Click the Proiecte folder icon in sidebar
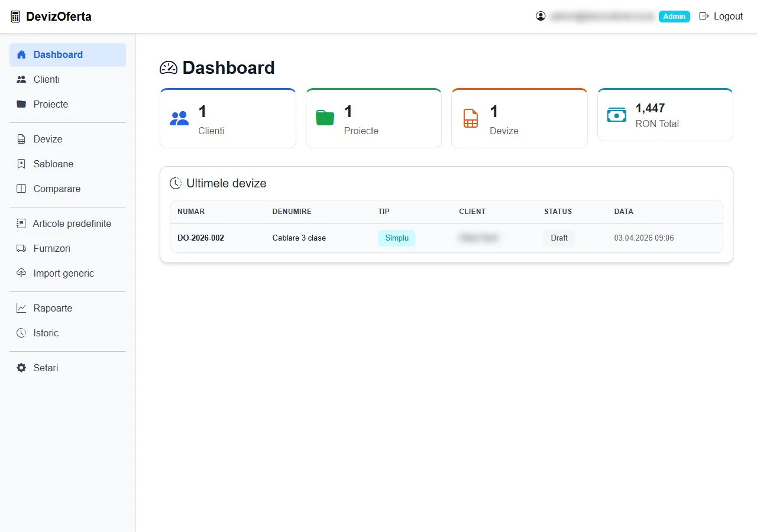 21,105
